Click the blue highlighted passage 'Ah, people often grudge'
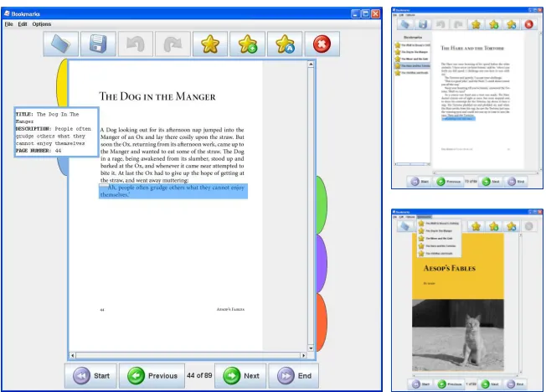 click(x=173, y=191)
